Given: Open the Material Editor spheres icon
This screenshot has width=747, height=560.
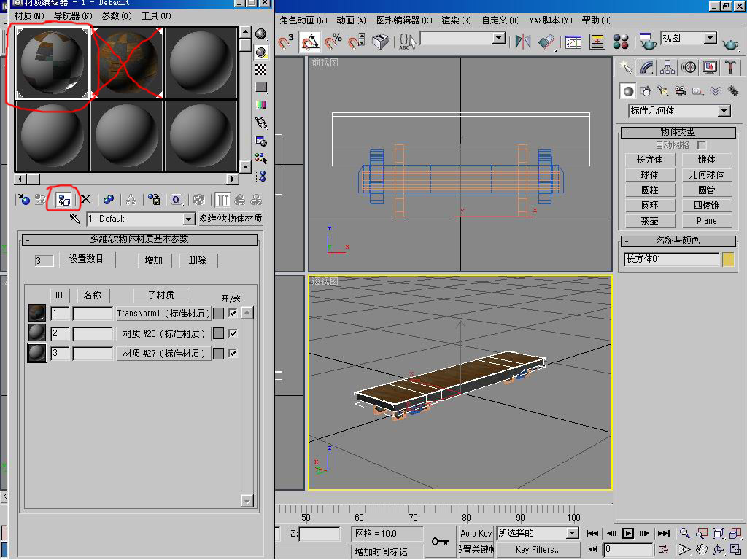Looking at the screenshot, I should 621,42.
